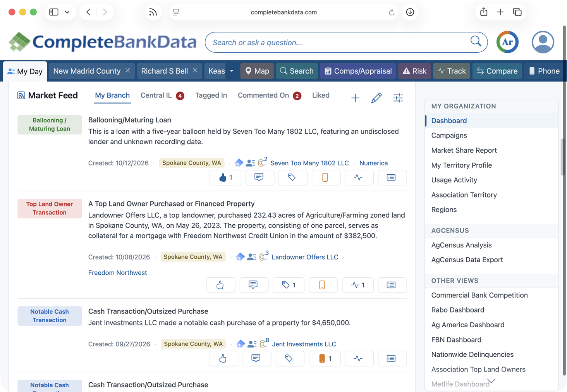
Task: Open the user profile avatar
Action: [x=543, y=42]
